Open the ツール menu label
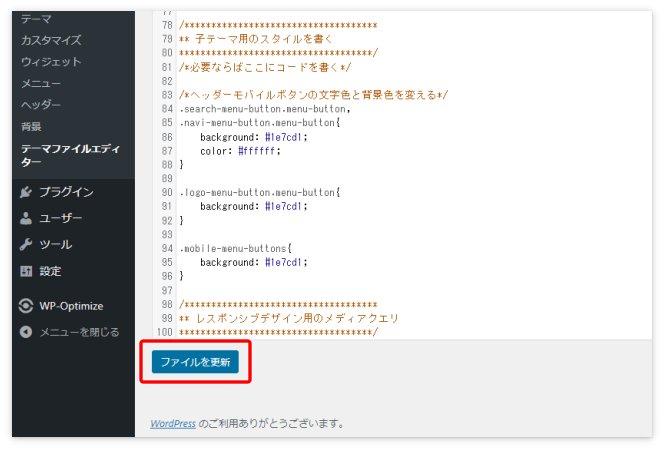The height and width of the screenshot is (450, 664). click(56, 244)
